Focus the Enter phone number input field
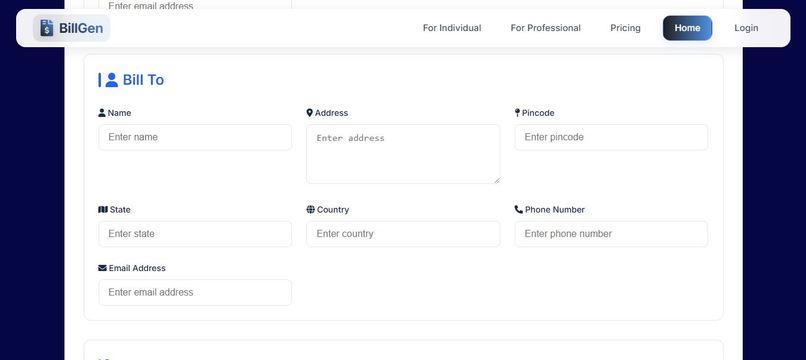Screen dimensions: 806x360 (611, 234)
